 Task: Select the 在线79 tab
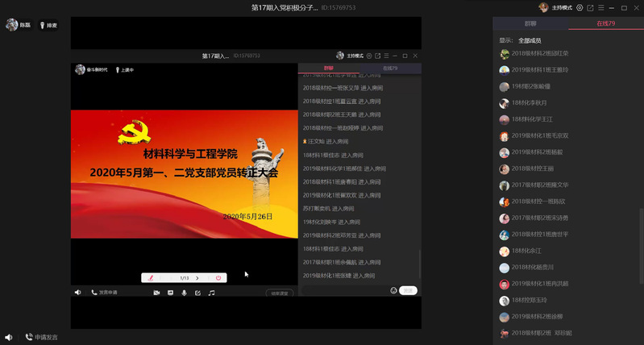tap(605, 24)
